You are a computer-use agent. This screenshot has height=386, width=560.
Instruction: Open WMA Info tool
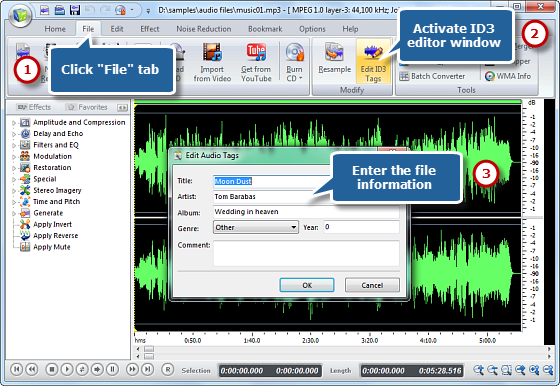[x=508, y=76]
